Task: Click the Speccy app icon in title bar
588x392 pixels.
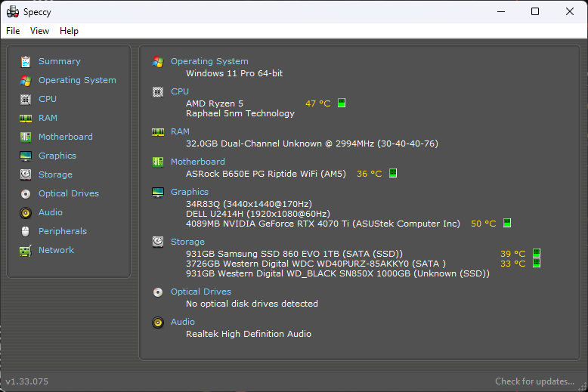Action: pyautogui.click(x=13, y=11)
